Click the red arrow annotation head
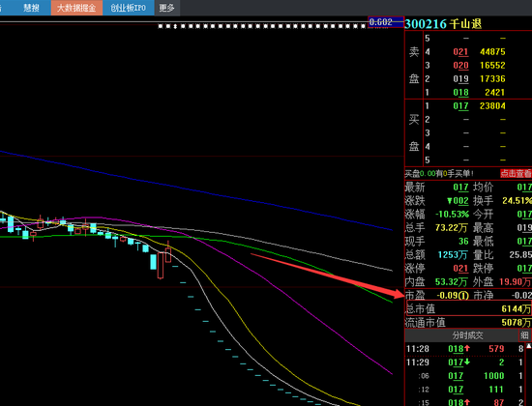 tap(398, 293)
